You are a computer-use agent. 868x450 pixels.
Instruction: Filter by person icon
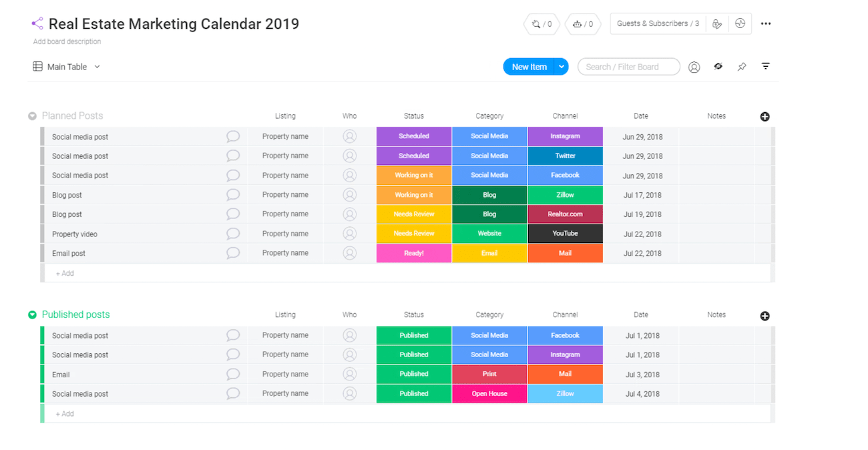pos(694,67)
